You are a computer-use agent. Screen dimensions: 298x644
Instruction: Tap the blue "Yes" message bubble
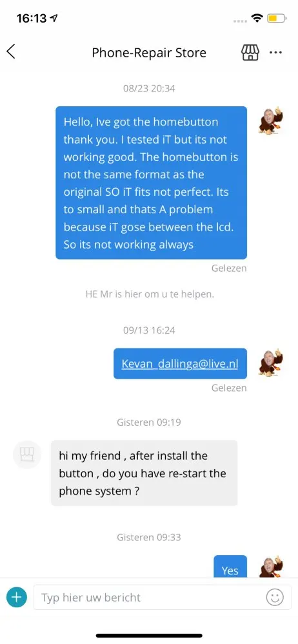click(x=230, y=567)
